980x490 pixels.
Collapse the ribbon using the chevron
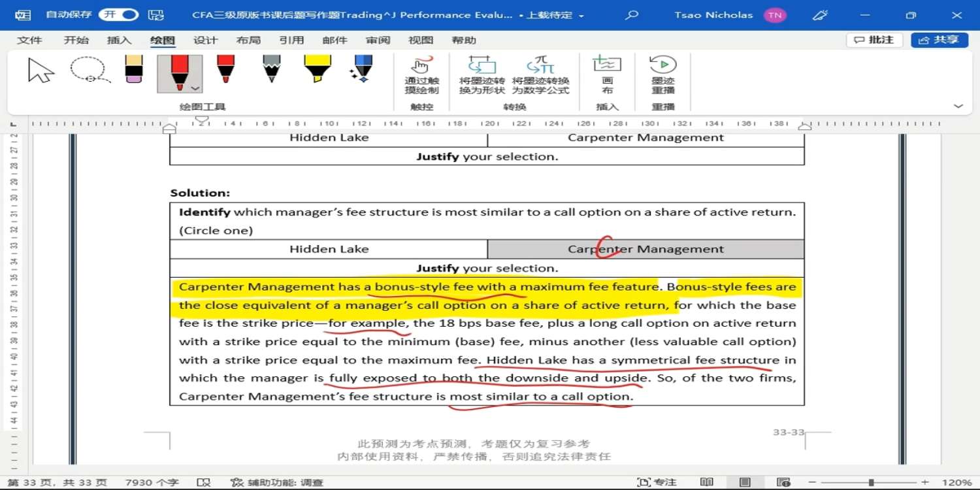958,106
